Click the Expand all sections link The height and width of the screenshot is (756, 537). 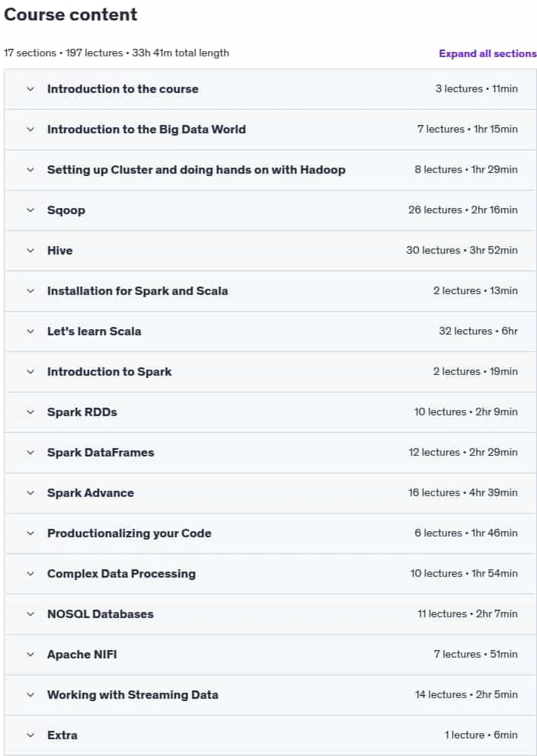pos(487,53)
